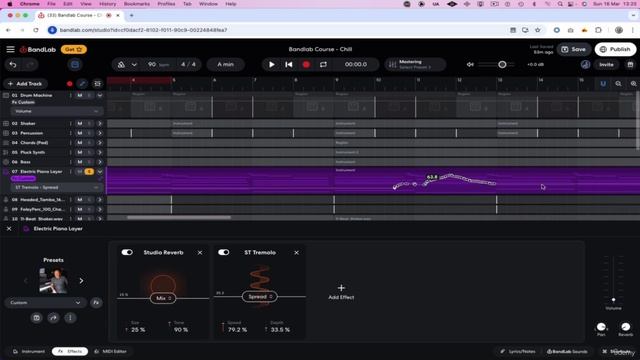Image resolution: width=640 pixels, height=360 pixels.
Task: Open the Bookmarks menu in the menu bar
Action: point(137,4)
